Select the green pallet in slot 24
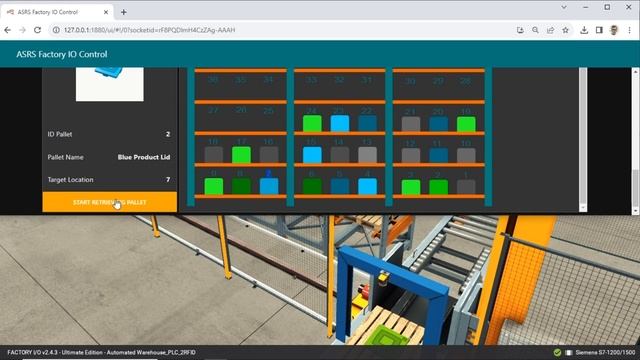 [312, 123]
